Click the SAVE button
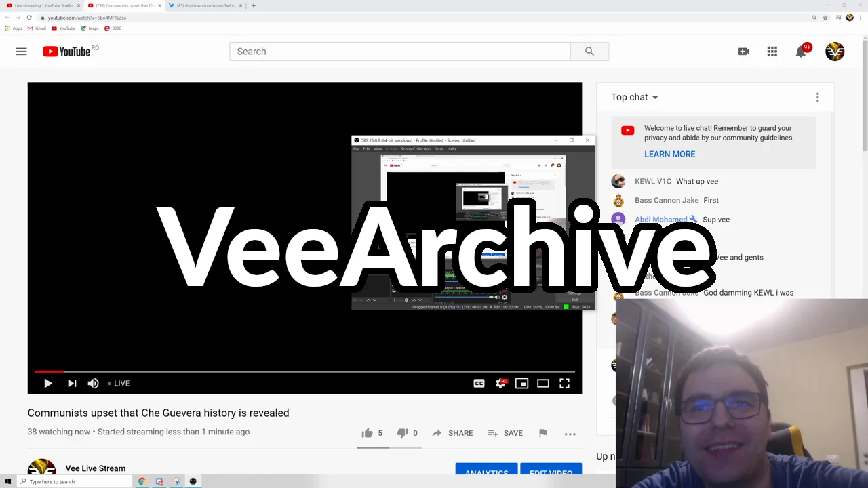 pos(505,433)
